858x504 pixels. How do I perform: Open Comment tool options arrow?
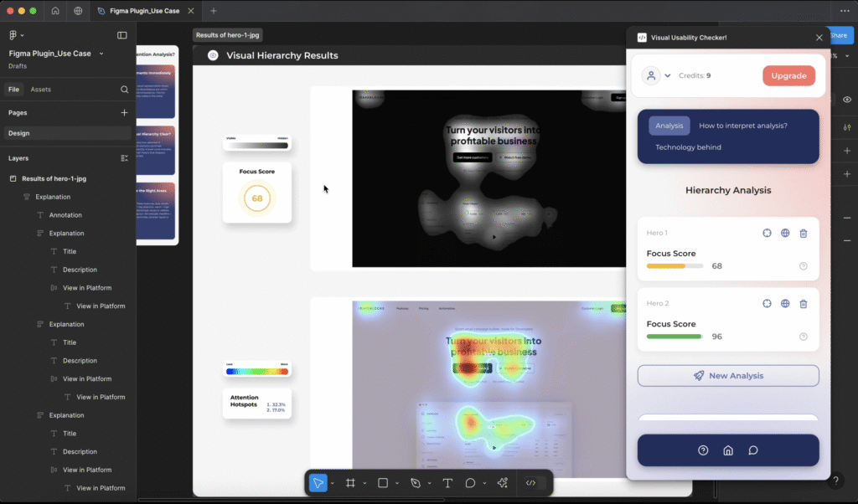point(484,483)
